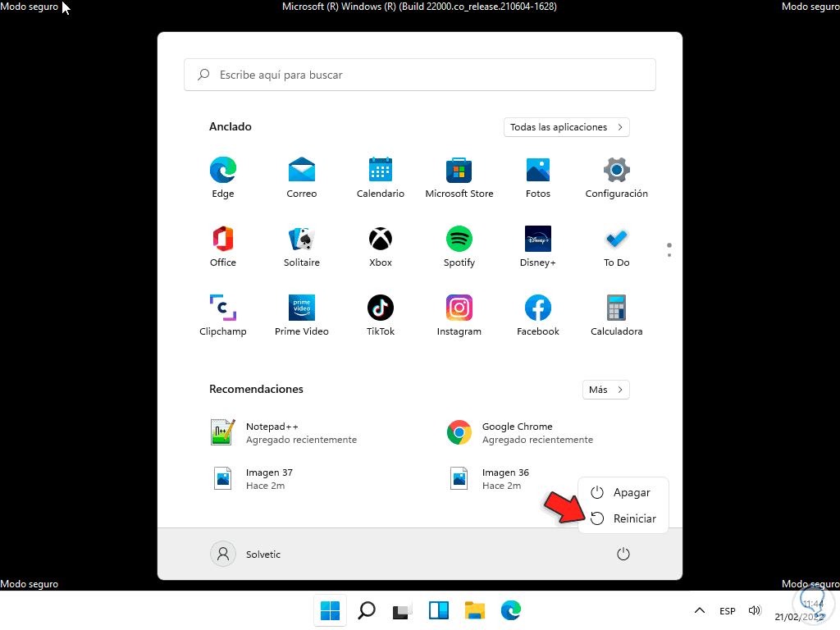Launch the Office app
This screenshot has width=840, height=630.
tap(223, 246)
